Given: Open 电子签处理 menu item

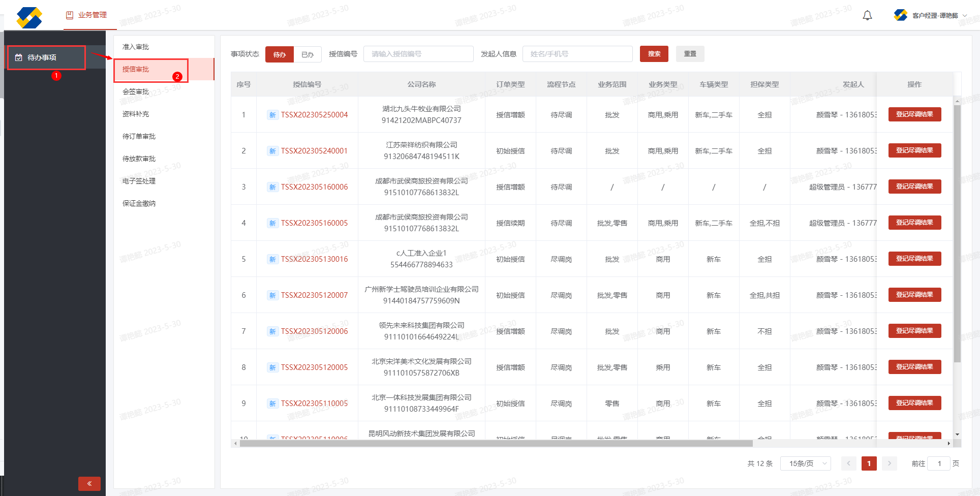Looking at the screenshot, I should click(139, 181).
